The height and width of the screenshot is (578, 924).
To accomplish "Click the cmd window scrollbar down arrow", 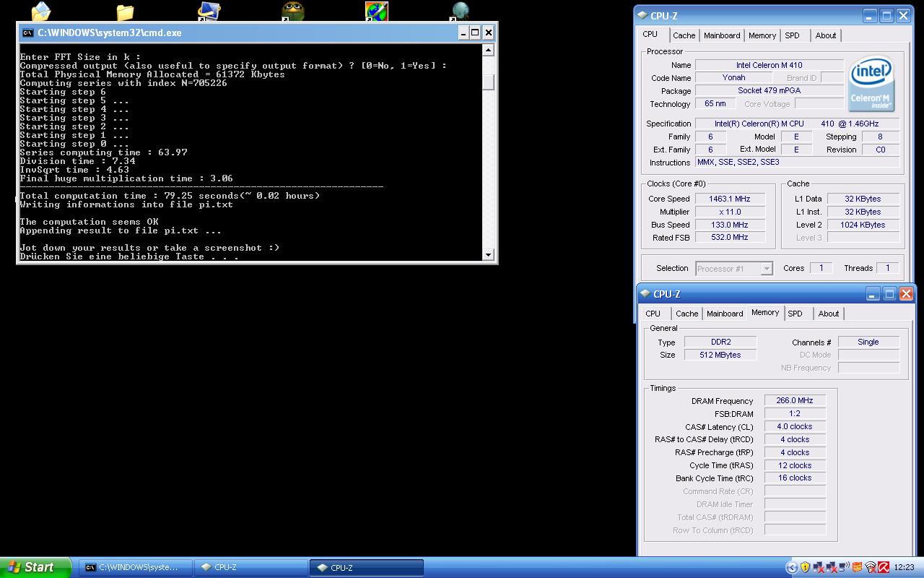I will (489, 254).
